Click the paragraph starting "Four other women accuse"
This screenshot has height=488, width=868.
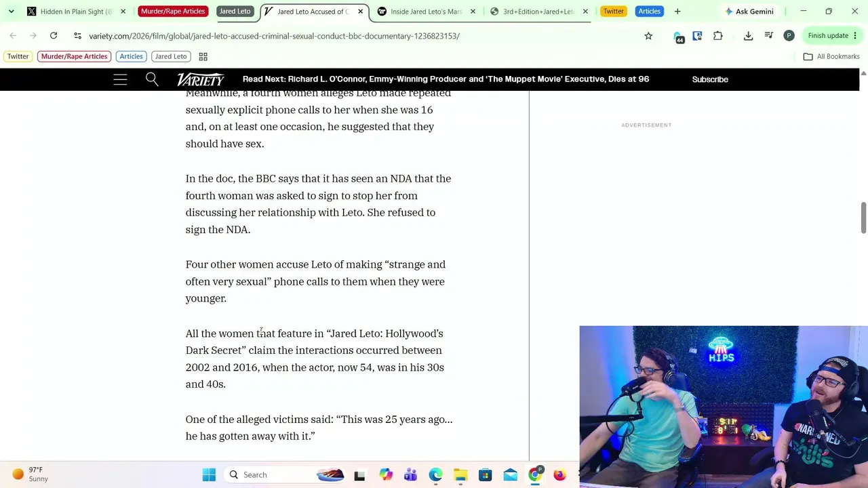(315, 281)
